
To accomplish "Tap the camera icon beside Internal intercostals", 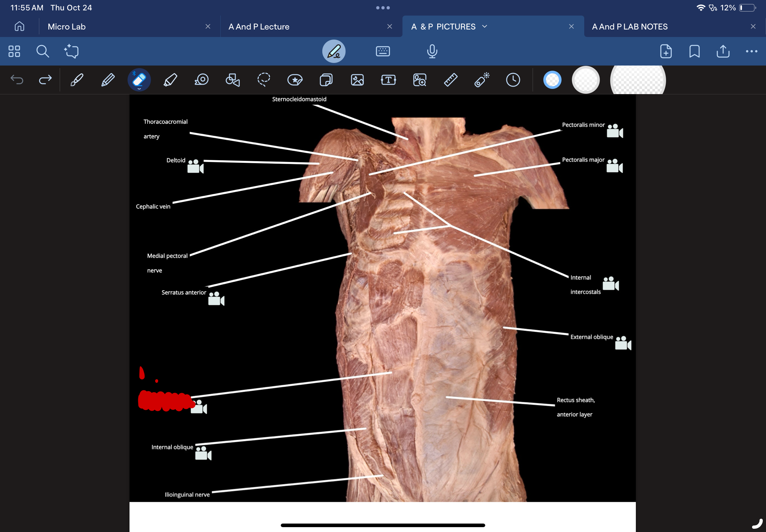I will coord(611,283).
